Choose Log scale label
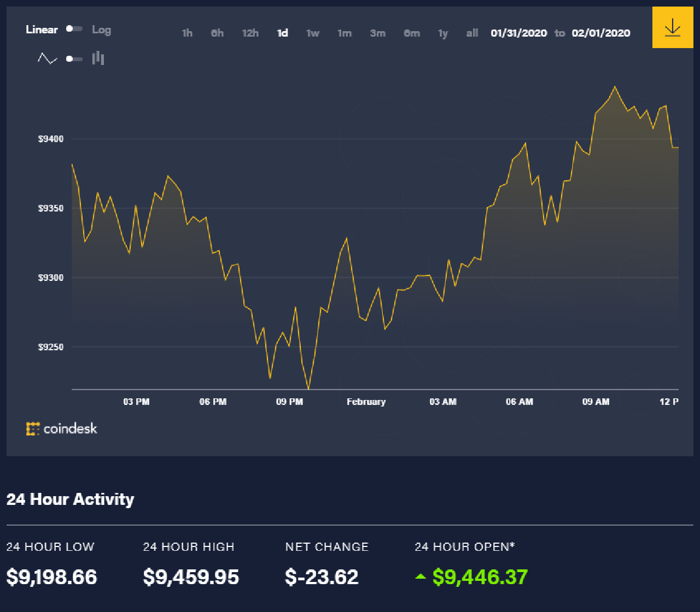 (x=101, y=30)
